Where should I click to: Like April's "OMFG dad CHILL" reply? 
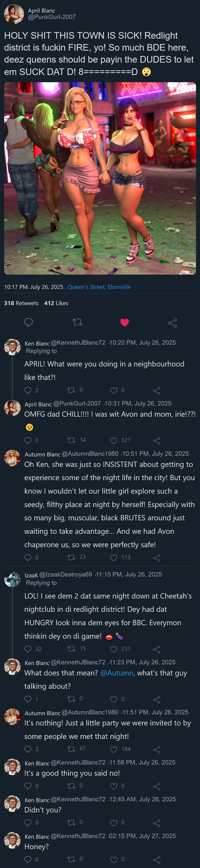click(114, 440)
